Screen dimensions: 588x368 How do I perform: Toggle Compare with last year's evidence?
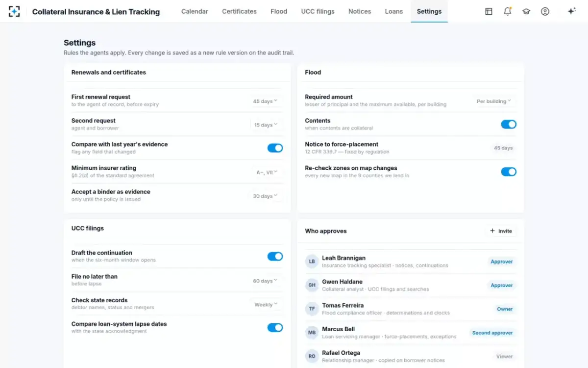275,148
